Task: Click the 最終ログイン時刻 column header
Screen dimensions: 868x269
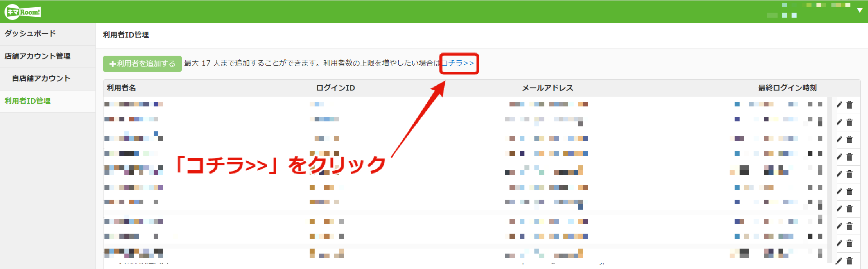Action: [x=788, y=88]
